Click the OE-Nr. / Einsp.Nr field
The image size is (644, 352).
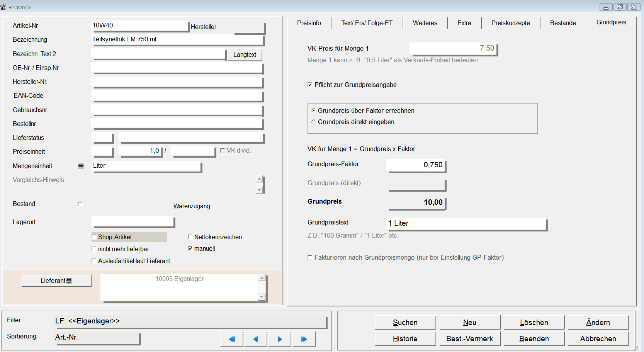pos(177,68)
